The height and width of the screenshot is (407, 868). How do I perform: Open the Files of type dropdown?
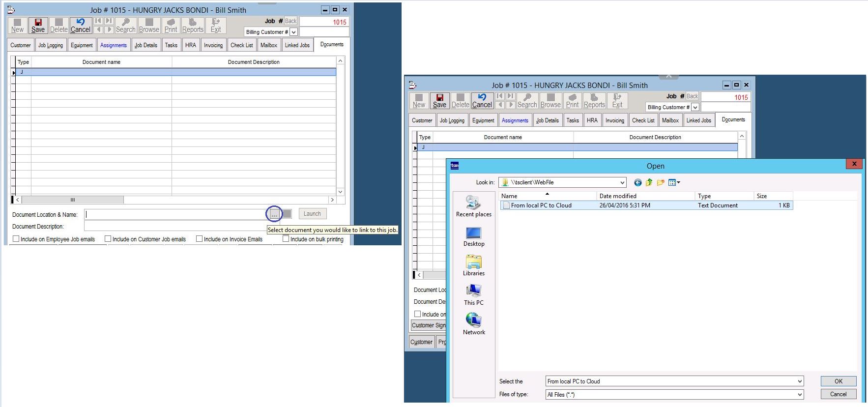coord(800,394)
